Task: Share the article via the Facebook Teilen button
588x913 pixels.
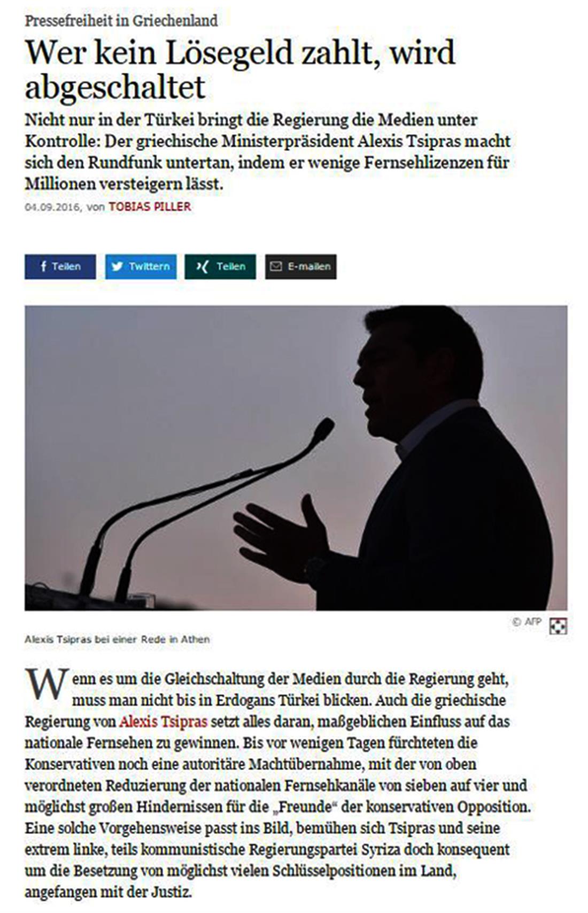Action: pos(60,266)
